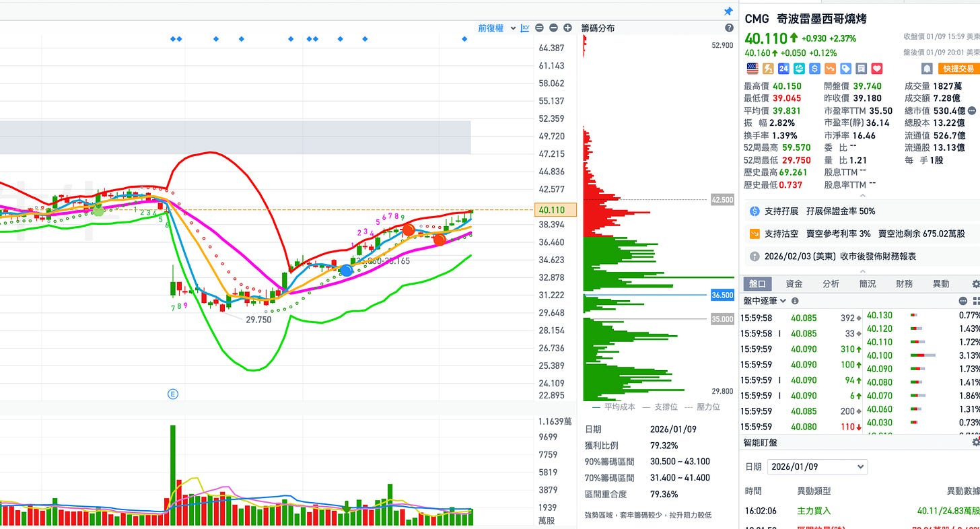980x529 pixels.
Task: Click the US flag market icon
Action: (x=753, y=69)
